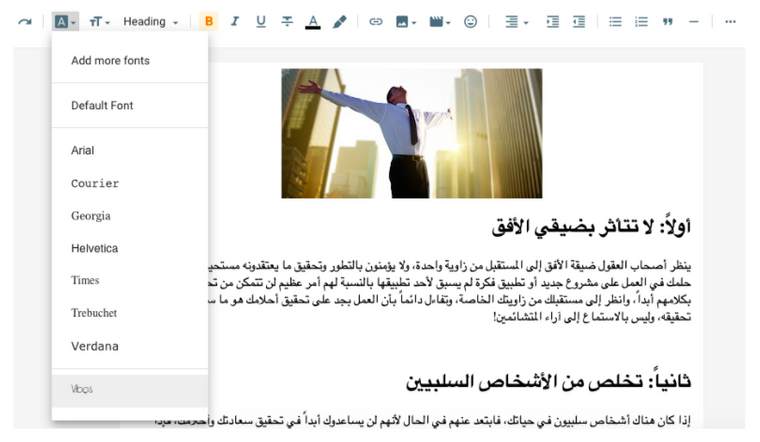Image resolution: width=760 pixels, height=442 pixels.
Task: Click the paragraph beginning ينظر أصحاب العقول
Action: tap(449, 291)
